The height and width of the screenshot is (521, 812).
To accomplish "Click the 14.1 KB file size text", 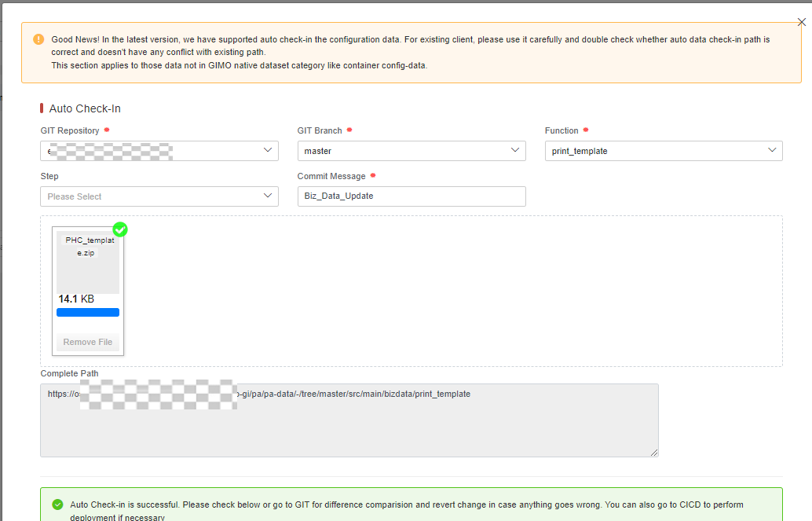I will 76,299.
